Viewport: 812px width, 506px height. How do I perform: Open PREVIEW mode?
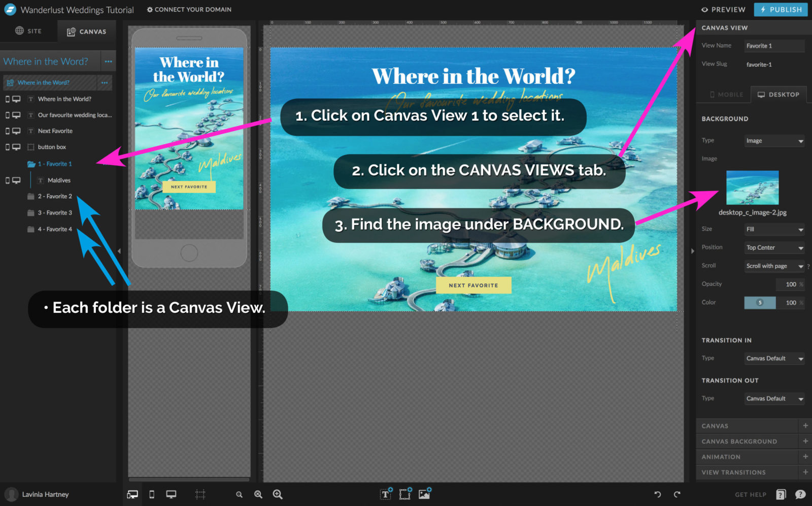tap(723, 9)
